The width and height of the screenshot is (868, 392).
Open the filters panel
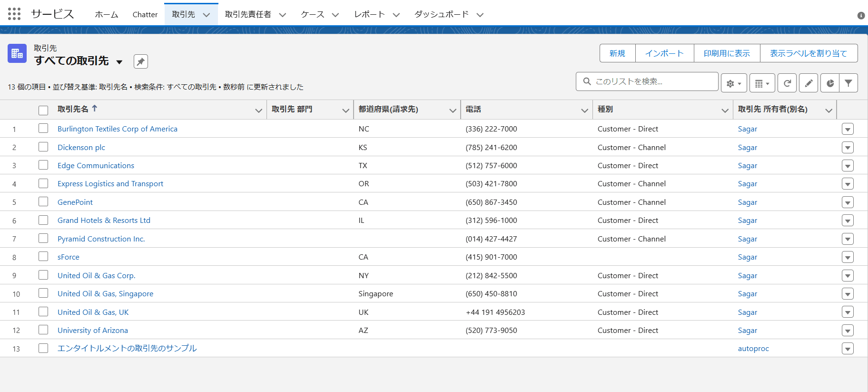[848, 83]
